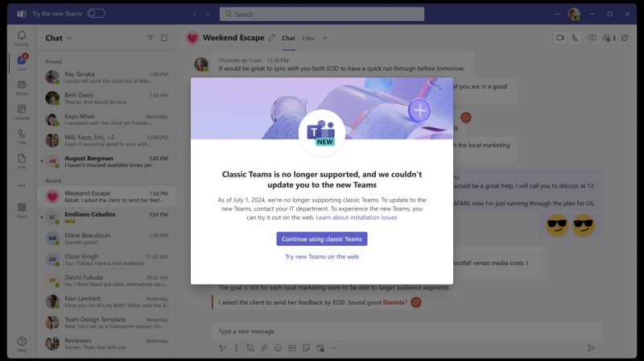Start an audio call
This screenshot has height=361, width=644.
click(x=575, y=38)
